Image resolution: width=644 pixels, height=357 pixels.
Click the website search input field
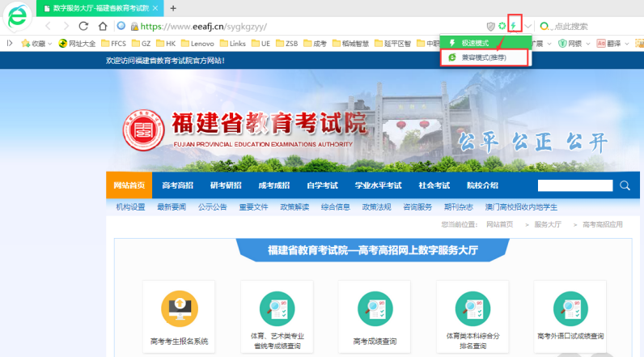pyautogui.click(x=574, y=185)
